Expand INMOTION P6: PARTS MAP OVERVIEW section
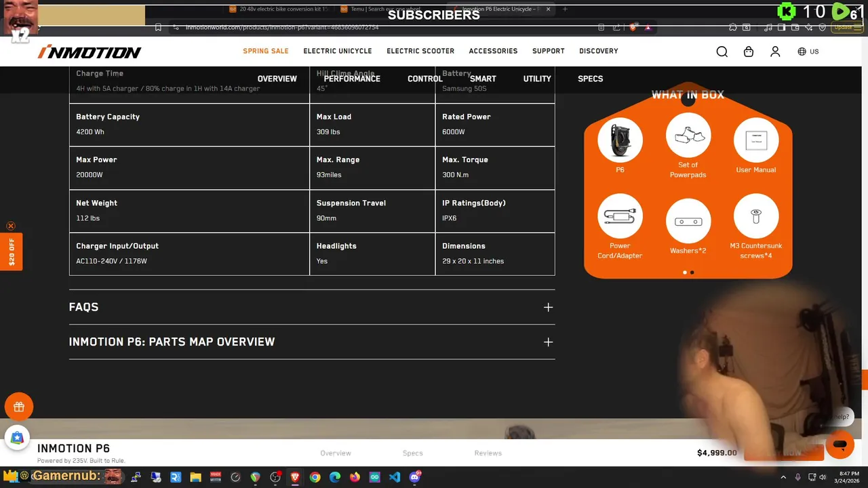The height and width of the screenshot is (488, 868). pyautogui.click(x=312, y=342)
